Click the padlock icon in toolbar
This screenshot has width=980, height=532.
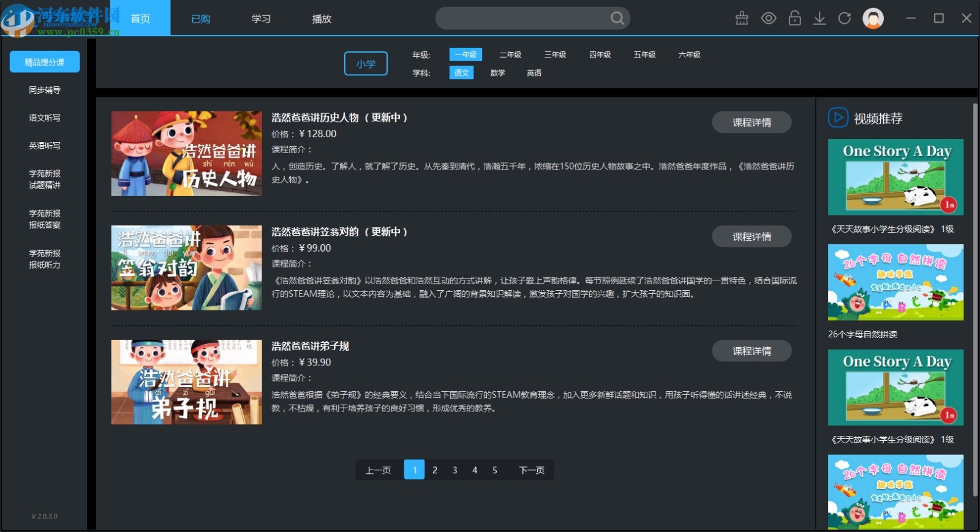pyautogui.click(x=794, y=18)
